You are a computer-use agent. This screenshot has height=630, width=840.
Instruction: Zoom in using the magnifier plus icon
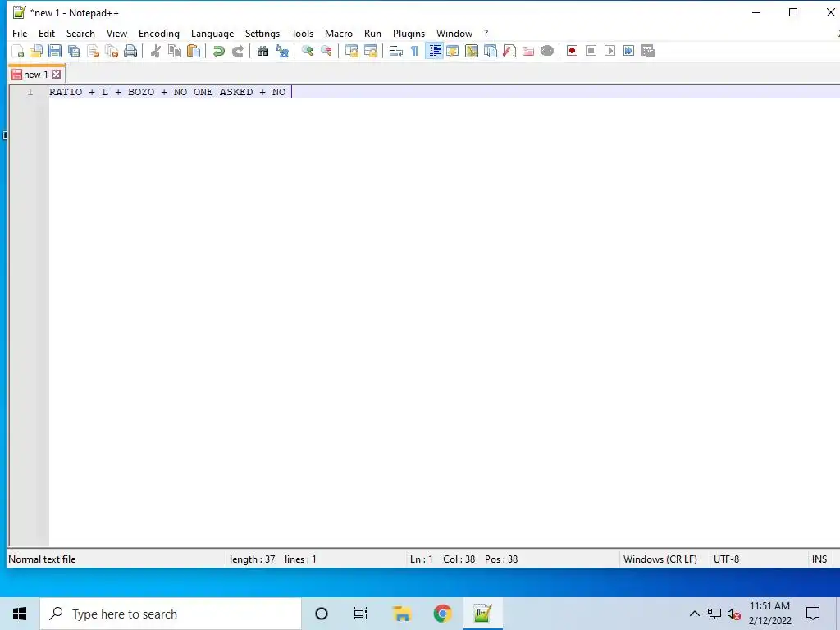[307, 51]
